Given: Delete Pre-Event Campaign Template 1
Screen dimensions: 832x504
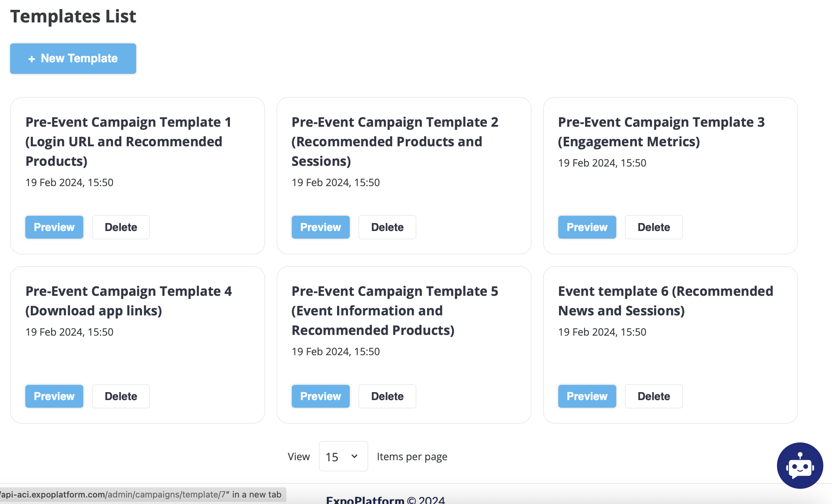Looking at the screenshot, I should [x=121, y=227].
